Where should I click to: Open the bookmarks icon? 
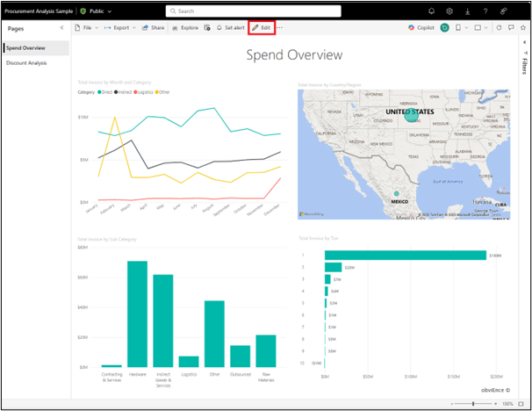(x=458, y=28)
